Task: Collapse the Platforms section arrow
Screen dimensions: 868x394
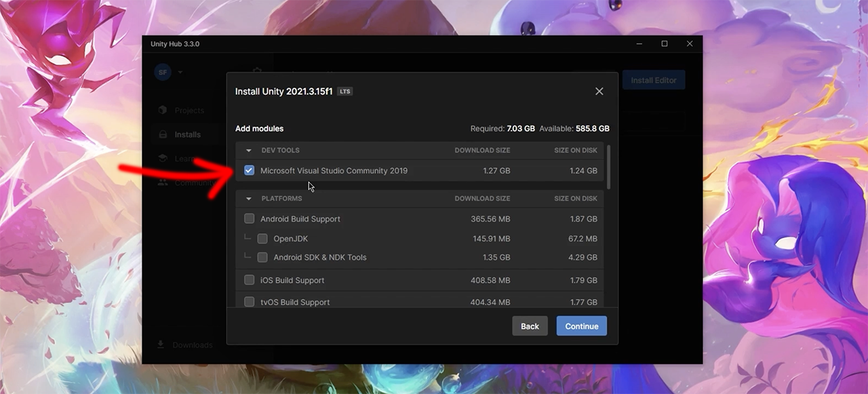Action: click(249, 199)
